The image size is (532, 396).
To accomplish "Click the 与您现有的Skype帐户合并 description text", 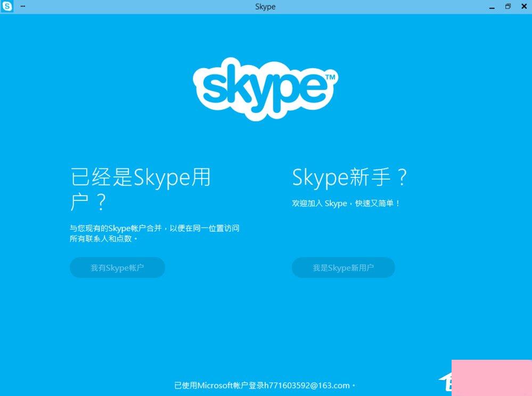I will pyautogui.click(x=155, y=233).
